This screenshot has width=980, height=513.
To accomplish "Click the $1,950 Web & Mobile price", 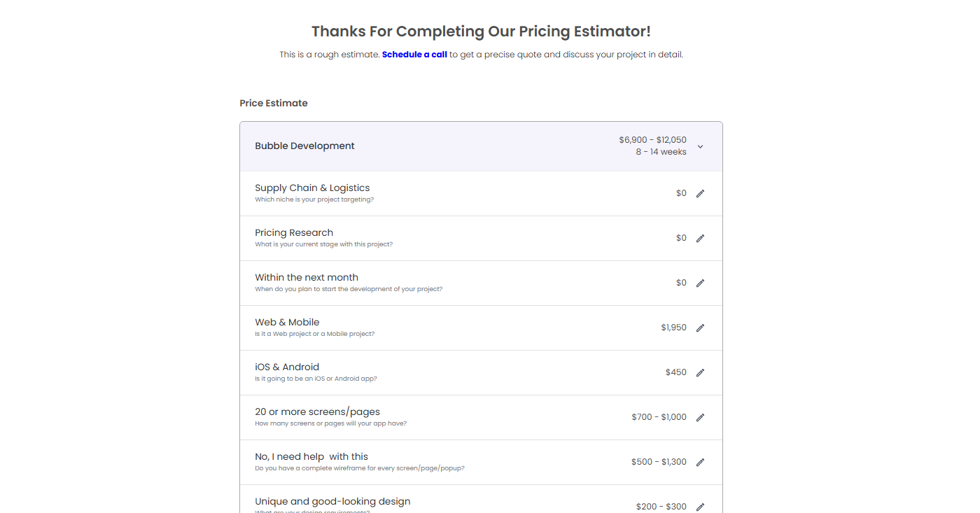I will (x=673, y=328).
